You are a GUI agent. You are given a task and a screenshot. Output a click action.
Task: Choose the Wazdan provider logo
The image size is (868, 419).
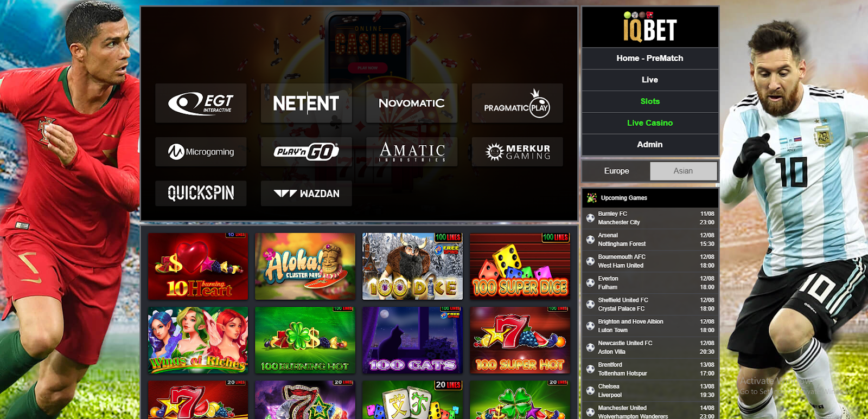click(x=306, y=193)
